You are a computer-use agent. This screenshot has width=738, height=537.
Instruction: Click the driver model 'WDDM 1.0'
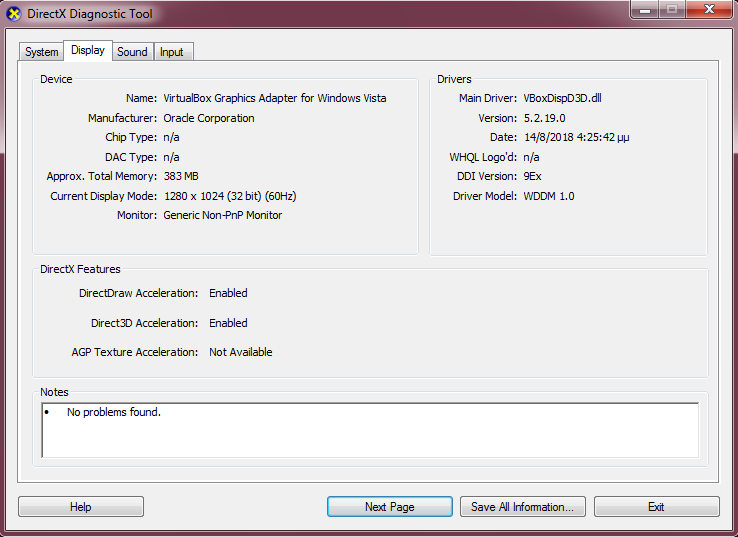pos(549,196)
